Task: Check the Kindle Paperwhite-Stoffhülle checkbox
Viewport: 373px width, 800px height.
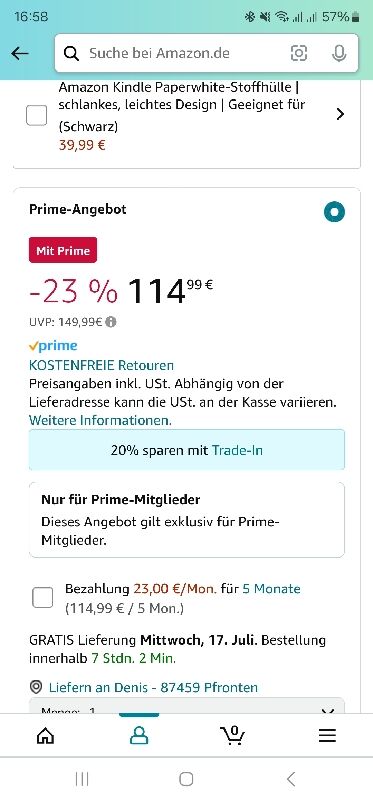Action: [37, 115]
